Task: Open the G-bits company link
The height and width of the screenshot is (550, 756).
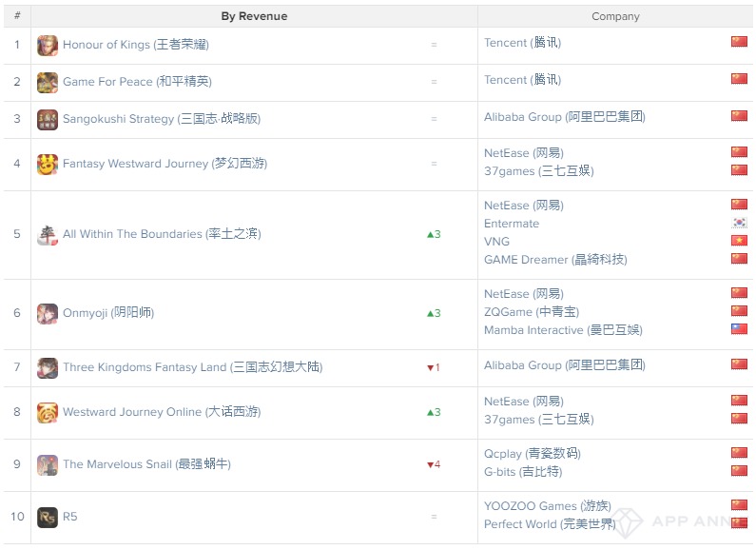Action: [x=523, y=472]
